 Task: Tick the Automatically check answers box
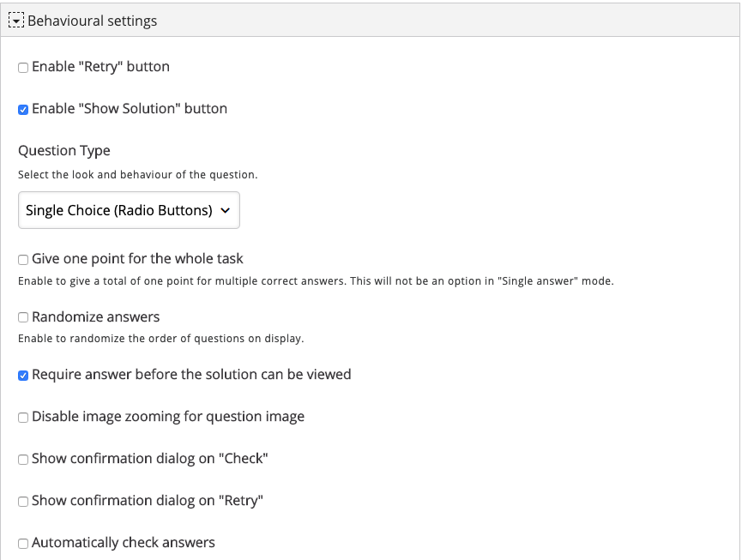click(x=23, y=544)
